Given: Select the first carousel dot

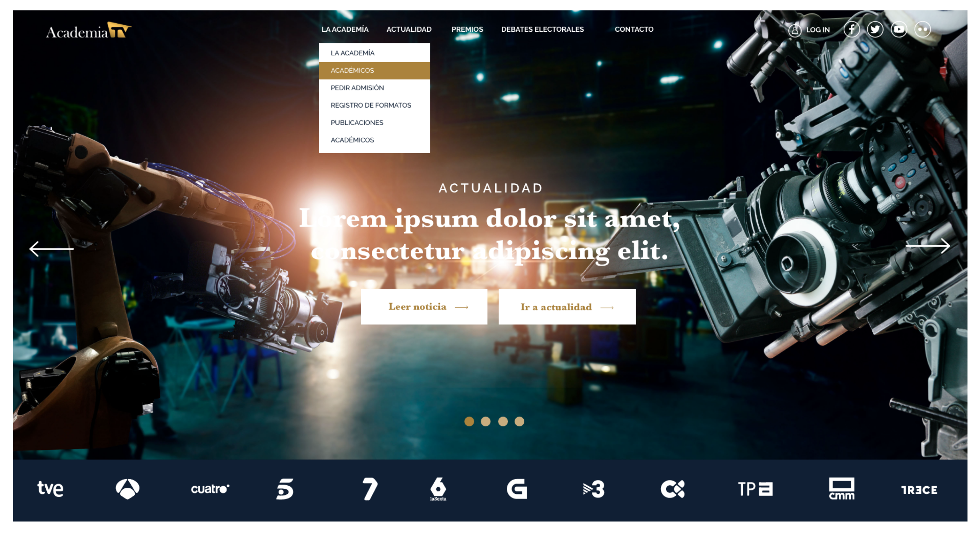Looking at the screenshot, I should click(x=469, y=422).
